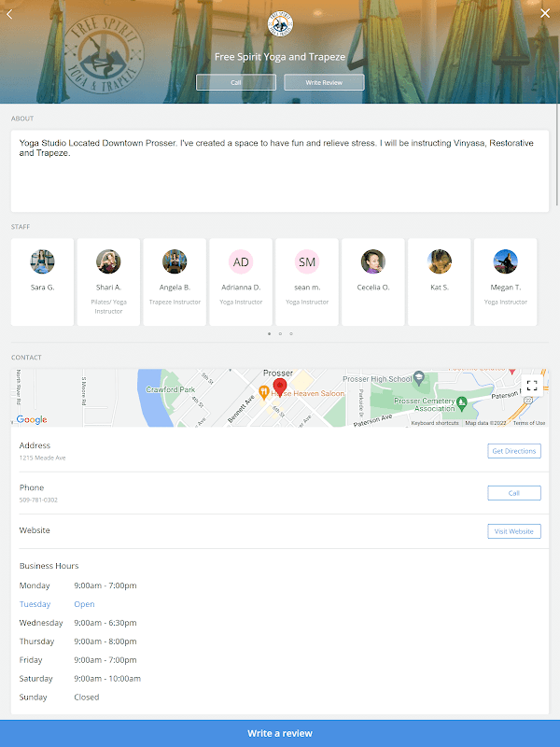Click Crawford Park label on map

click(171, 389)
